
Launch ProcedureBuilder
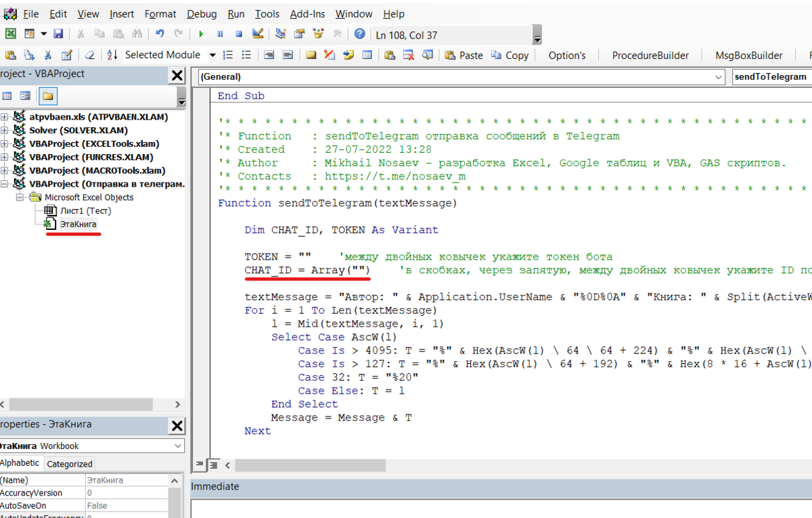(650, 55)
